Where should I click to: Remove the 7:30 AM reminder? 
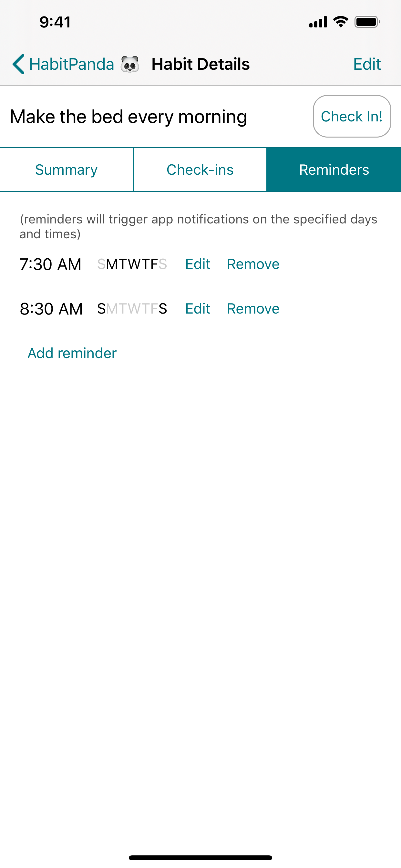253,264
